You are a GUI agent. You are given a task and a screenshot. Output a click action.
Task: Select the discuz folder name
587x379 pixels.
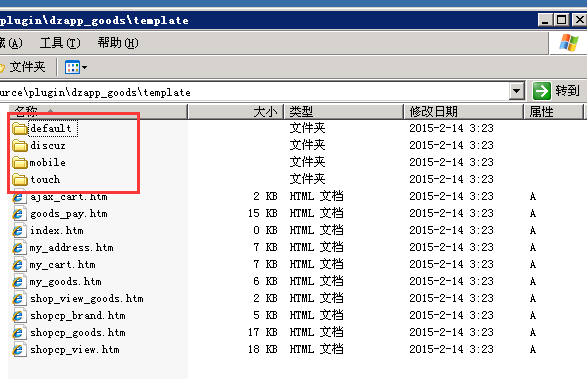coord(48,145)
